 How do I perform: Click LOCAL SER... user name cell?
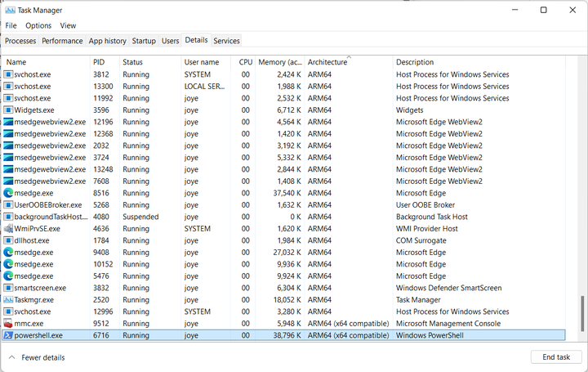(204, 87)
